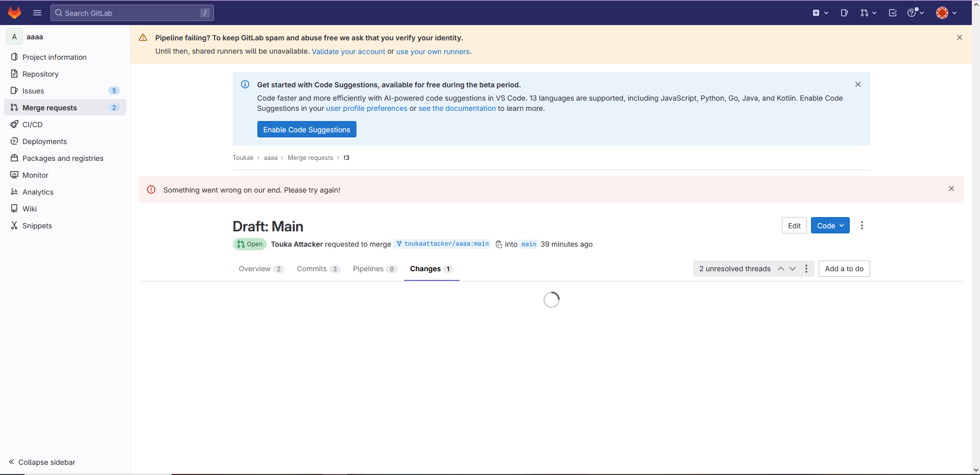
Task: Copy the source branch name icon
Action: [498, 244]
